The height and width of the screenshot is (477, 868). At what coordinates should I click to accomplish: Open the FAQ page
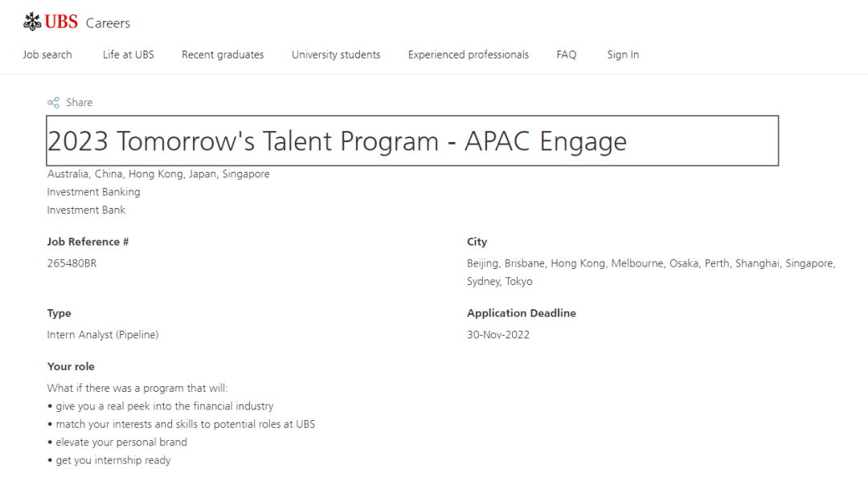pos(567,55)
